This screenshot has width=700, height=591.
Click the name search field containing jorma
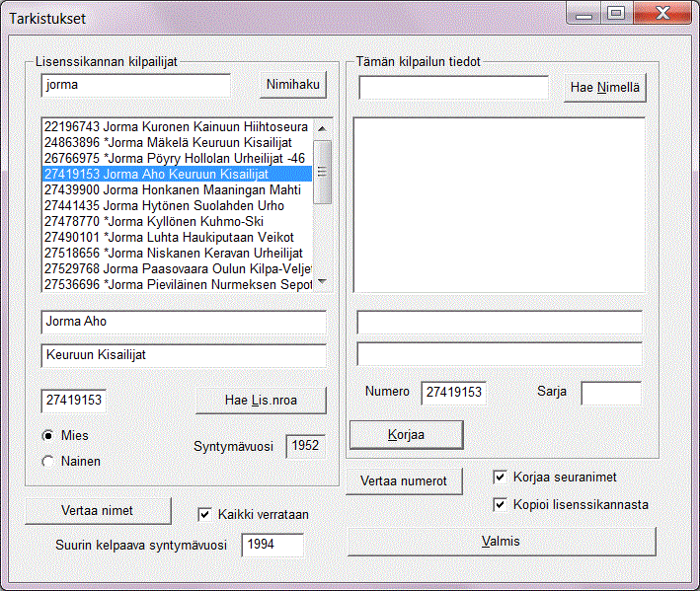click(135, 86)
